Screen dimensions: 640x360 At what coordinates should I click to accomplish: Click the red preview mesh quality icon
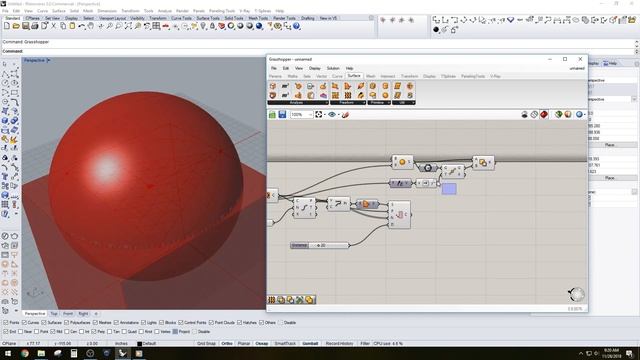point(544,115)
